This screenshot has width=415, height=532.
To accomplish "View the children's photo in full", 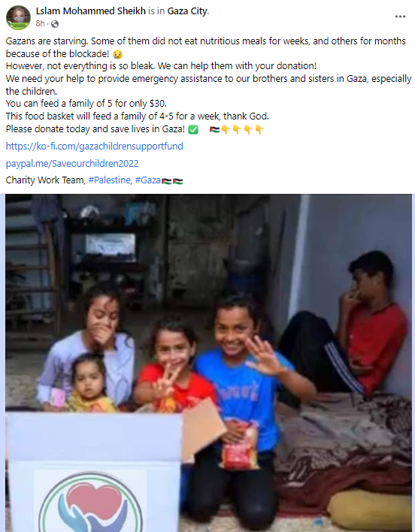I will pyautogui.click(x=208, y=363).
